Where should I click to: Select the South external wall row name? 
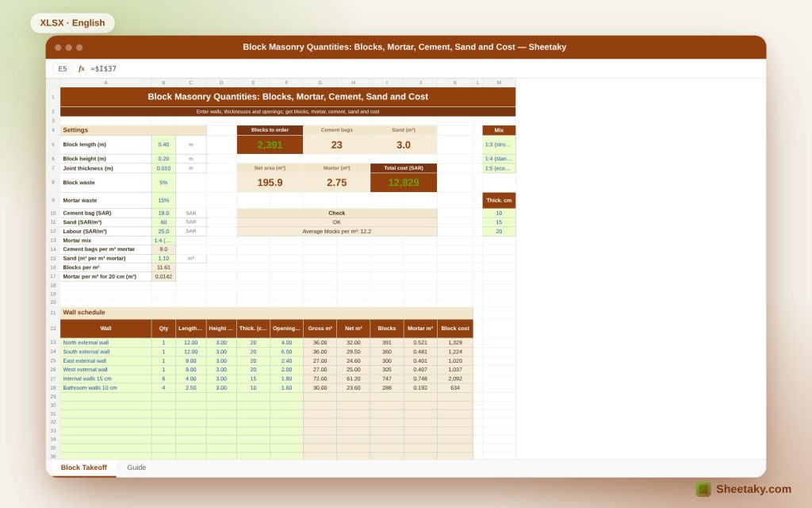(x=105, y=352)
